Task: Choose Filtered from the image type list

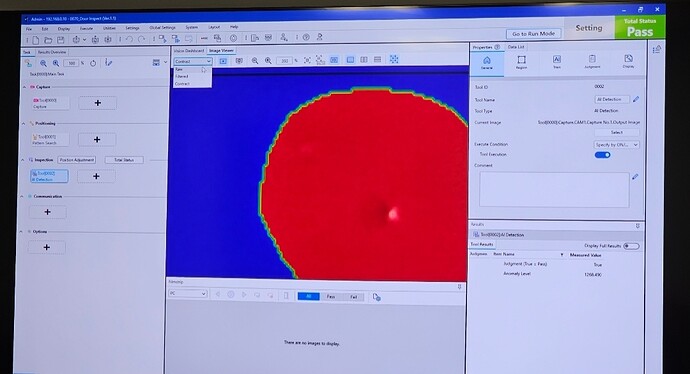Action: pyautogui.click(x=182, y=77)
